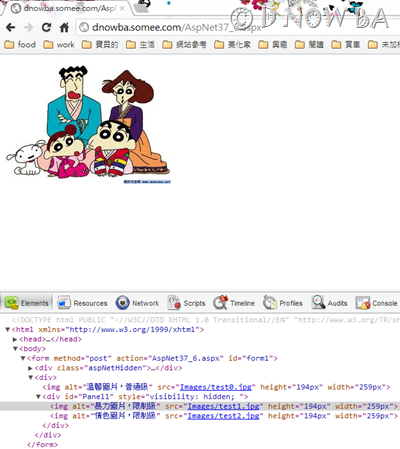The height and width of the screenshot is (449, 400).
Task: Click the action="AspNet37_6.aspx" attribute
Action: pos(170,359)
